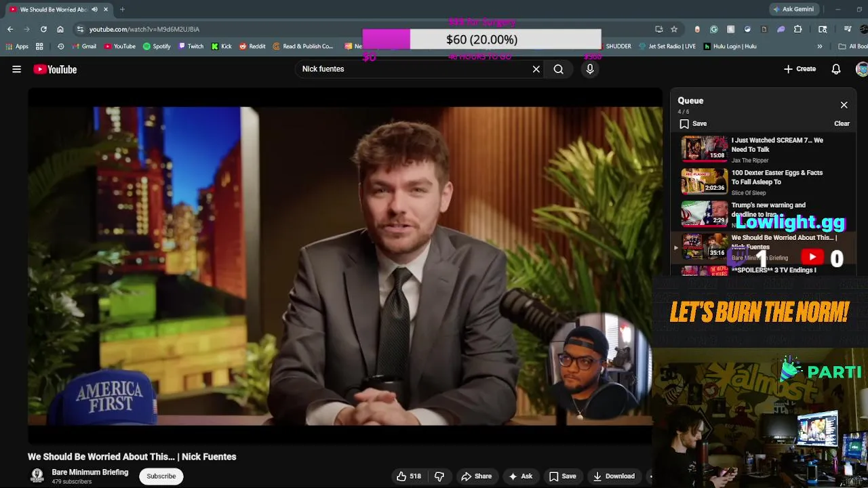The width and height of the screenshot is (868, 488).
Task: Open the search tabs icon in toolbar
Action: pos(823,29)
